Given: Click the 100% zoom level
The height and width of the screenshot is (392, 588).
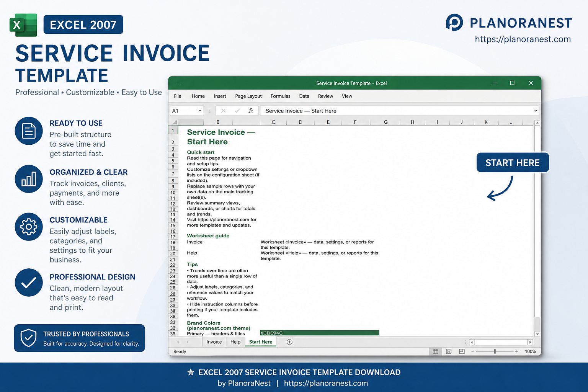Looking at the screenshot, I should pos(531,351).
